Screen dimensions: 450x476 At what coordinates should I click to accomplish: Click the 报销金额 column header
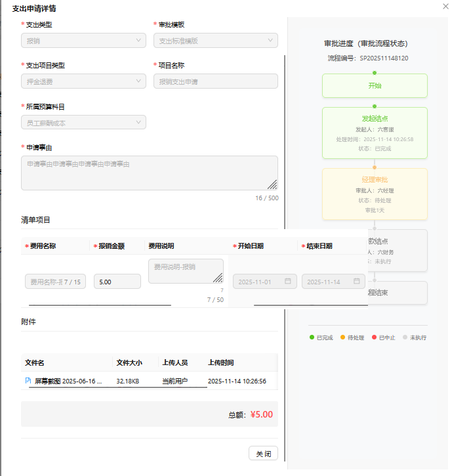[x=112, y=246]
